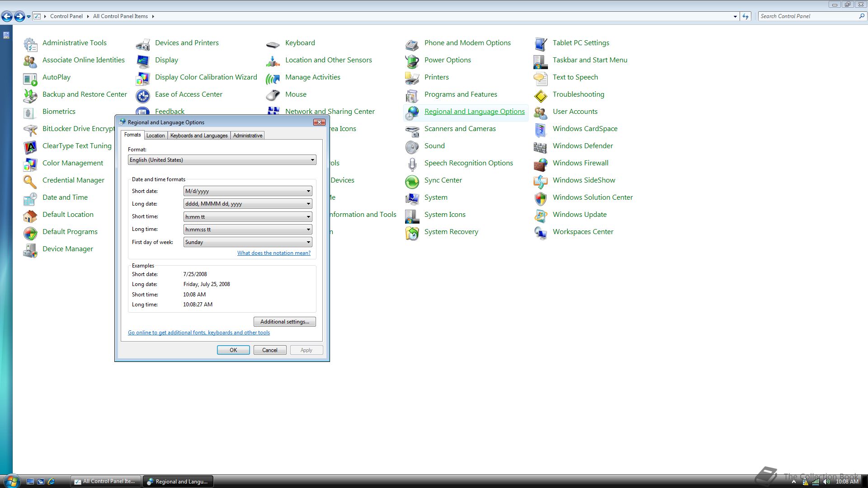Click the Control Panel breadcrumb segment
The width and height of the screenshot is (868, 488).
pyautogui.click(x=66, y=16)
